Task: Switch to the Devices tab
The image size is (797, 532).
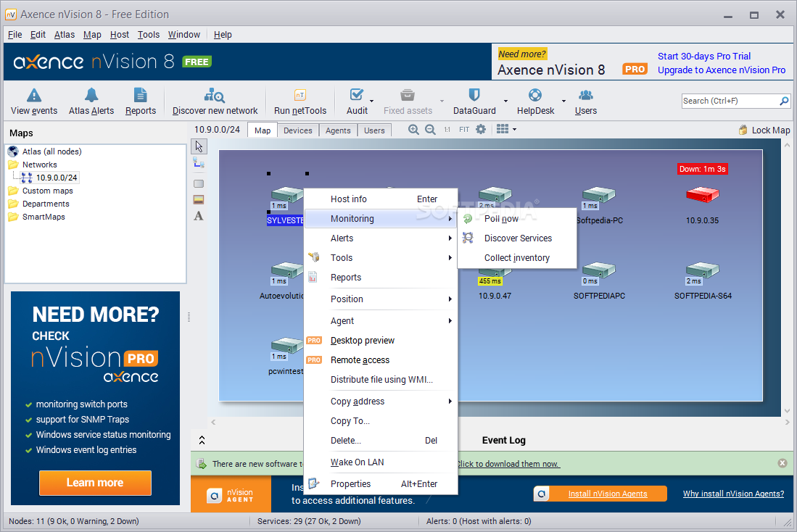Action: 298,130
